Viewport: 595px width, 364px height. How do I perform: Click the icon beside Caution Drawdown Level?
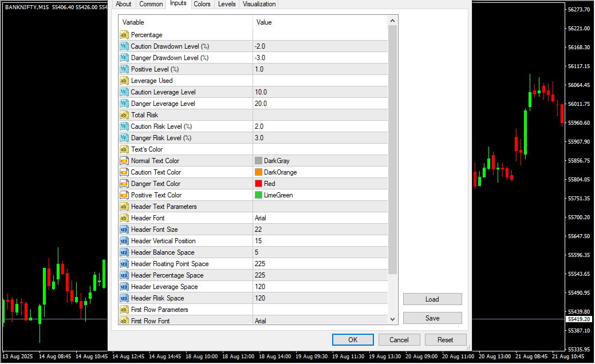124,46
